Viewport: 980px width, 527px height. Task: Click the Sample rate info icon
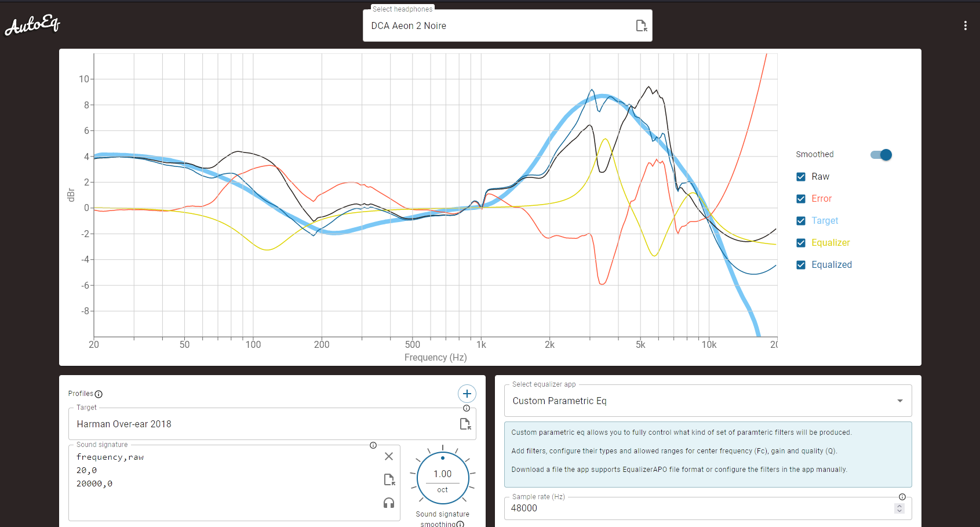(x=902, y=497)
